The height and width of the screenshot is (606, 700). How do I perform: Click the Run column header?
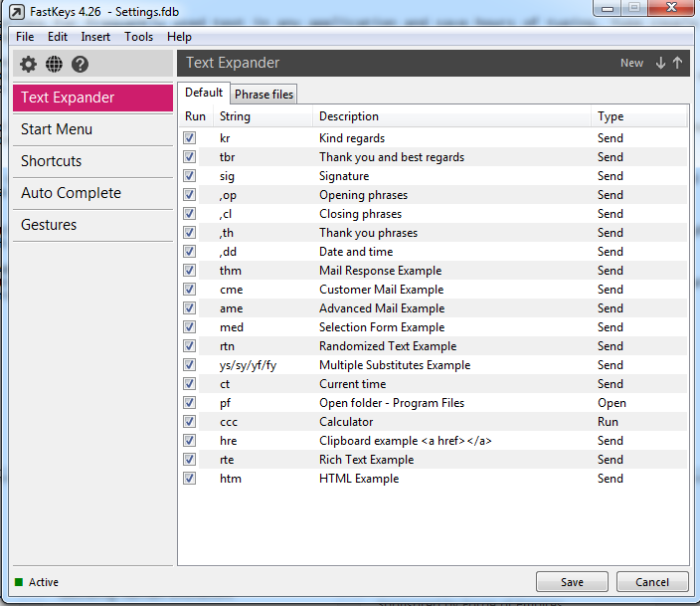tap(196, 116)
